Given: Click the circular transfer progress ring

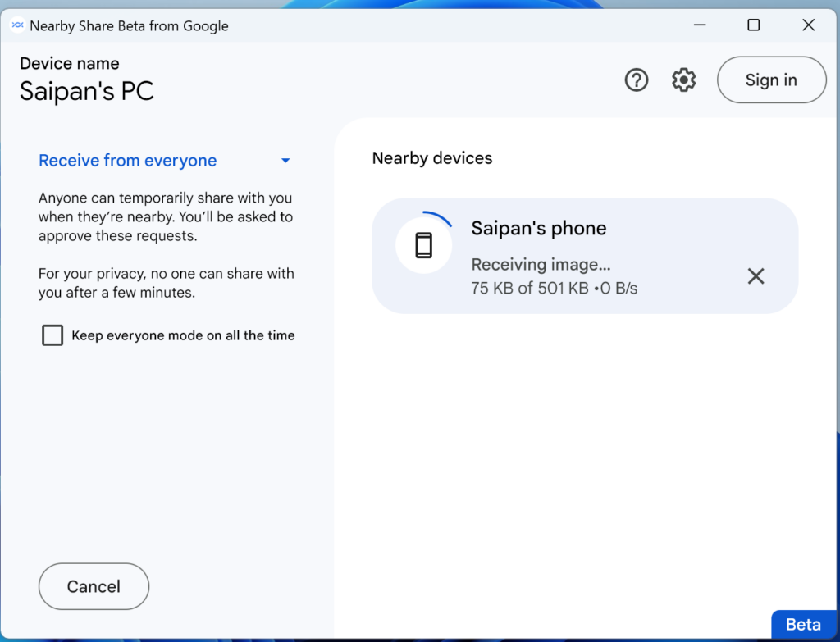Looking at the screenshot, I should click(x=440, y=217).
